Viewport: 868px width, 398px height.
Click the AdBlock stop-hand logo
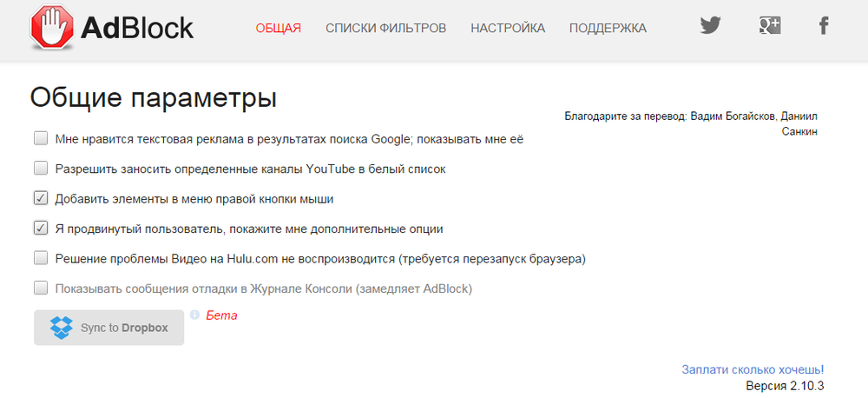click(x=53, y=28)
